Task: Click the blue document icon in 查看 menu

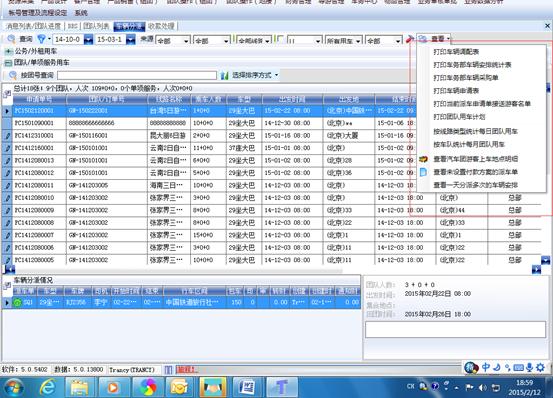Action: tap(423, 172)
